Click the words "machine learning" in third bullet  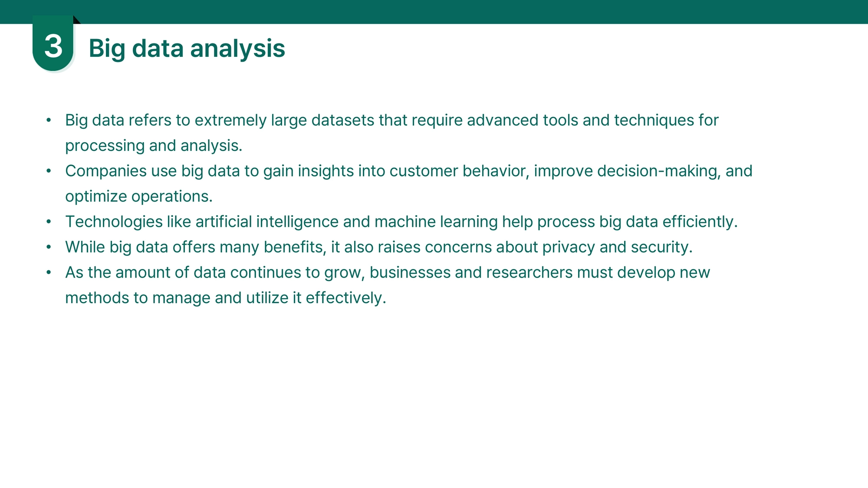click(436, 222)
